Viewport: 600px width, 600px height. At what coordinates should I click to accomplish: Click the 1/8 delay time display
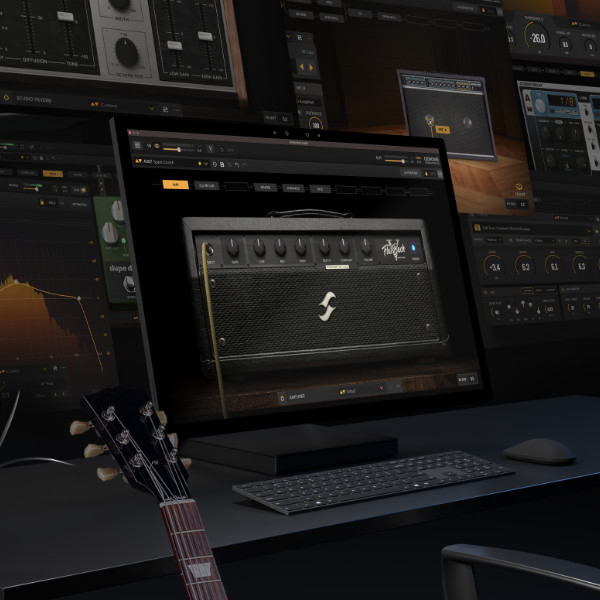pos(561,101)
